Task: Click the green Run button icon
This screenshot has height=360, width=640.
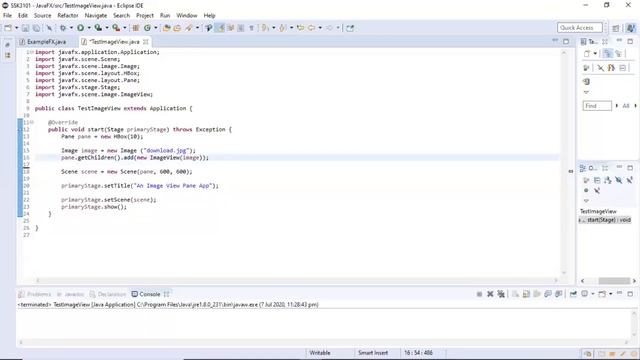Action: pyautogui.click(x=80, y=28)
